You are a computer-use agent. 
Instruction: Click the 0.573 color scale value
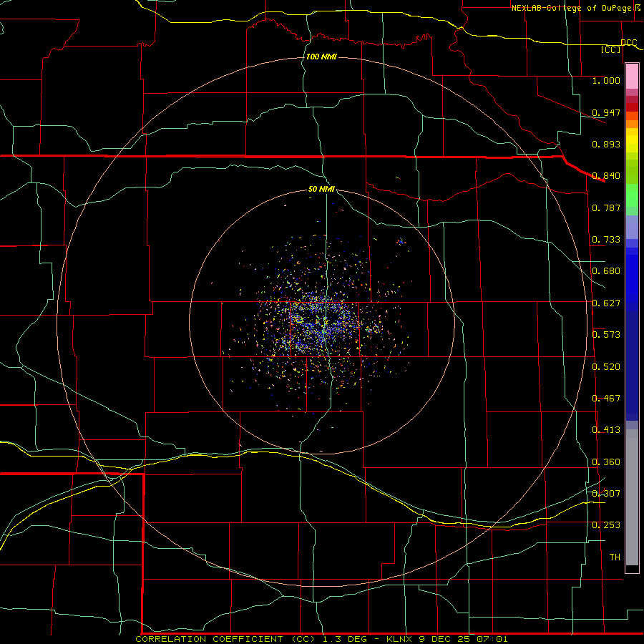click(x=606, y=335)
